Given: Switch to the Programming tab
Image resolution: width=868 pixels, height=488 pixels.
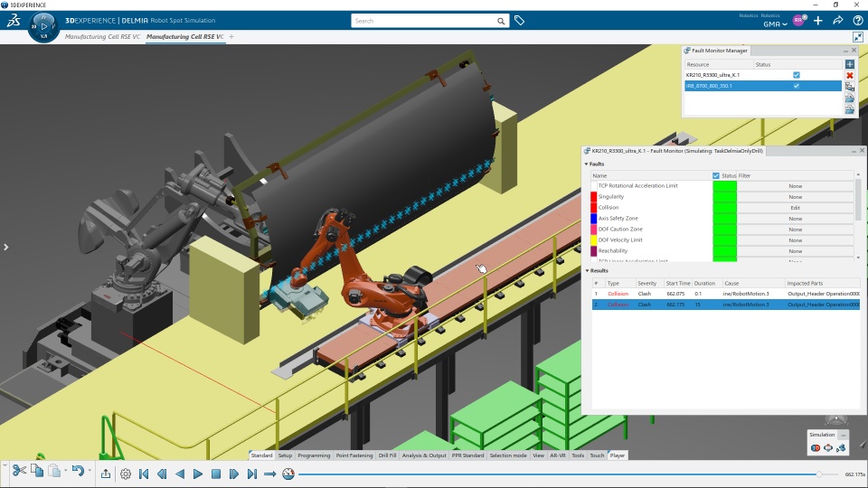Looking at the screenshot, I should 314,455.
